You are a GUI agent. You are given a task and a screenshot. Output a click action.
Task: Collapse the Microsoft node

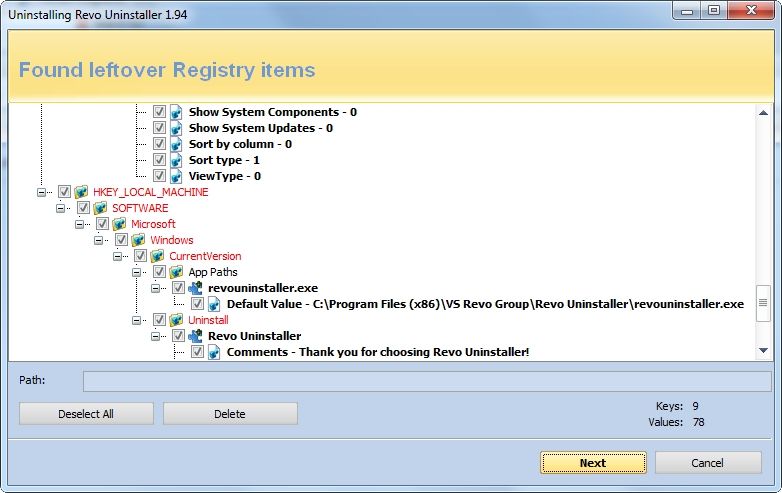[79, 224]
